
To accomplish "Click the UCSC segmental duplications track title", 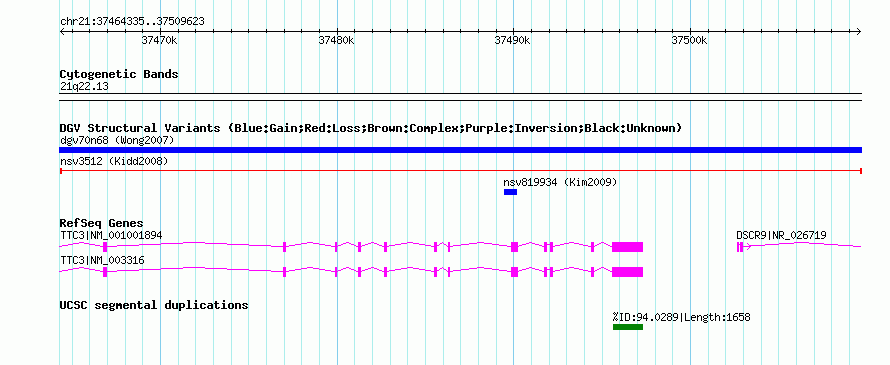I will 154,305.
